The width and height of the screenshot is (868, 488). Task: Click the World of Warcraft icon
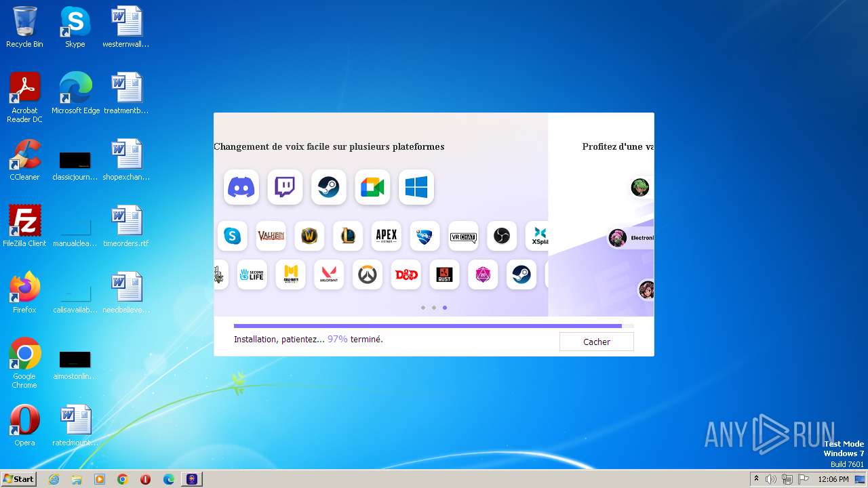click(309, 236)
